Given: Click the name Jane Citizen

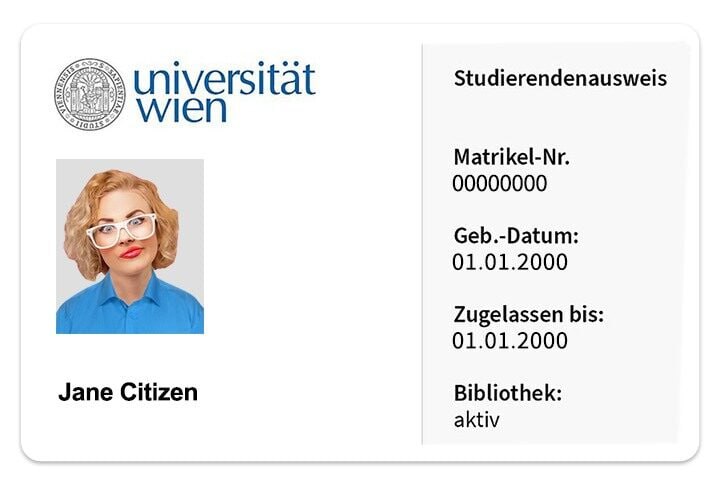Looking at the screenshot, I should pos(128,392).
